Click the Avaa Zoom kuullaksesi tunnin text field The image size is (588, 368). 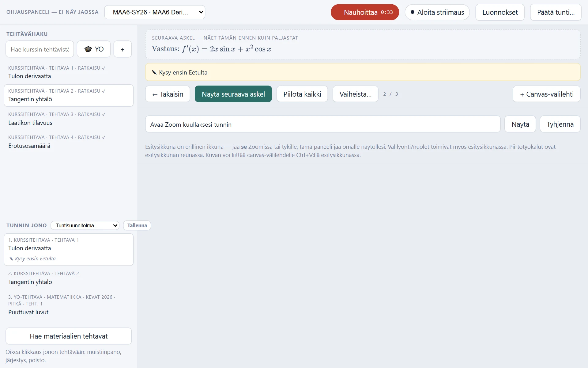click(323, 124)
